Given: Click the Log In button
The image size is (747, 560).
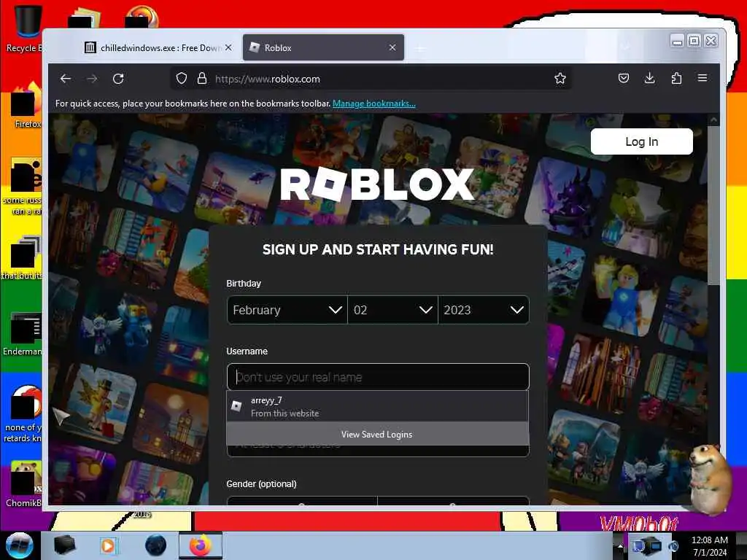Looking at the screenshot, I should 642,141.
